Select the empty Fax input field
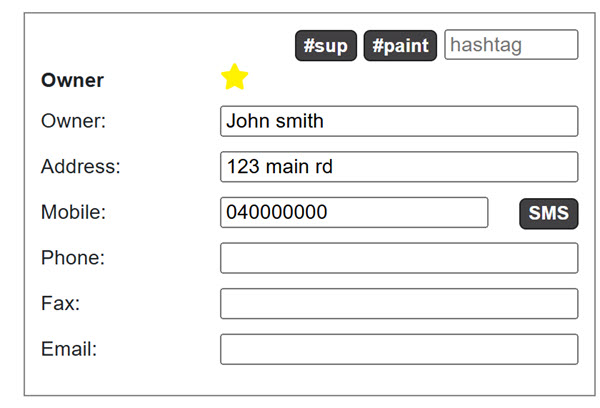 tap(398, 304)
